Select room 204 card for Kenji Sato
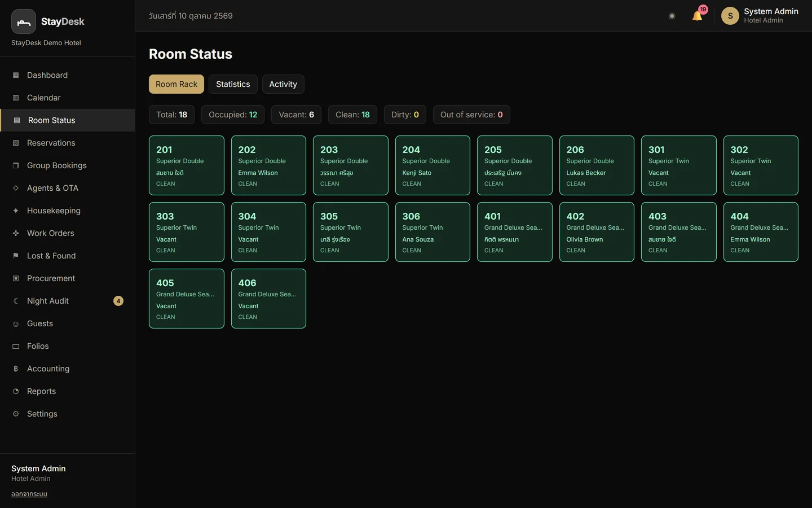Viewport: 812px width, 508px height. pos(433,165)
